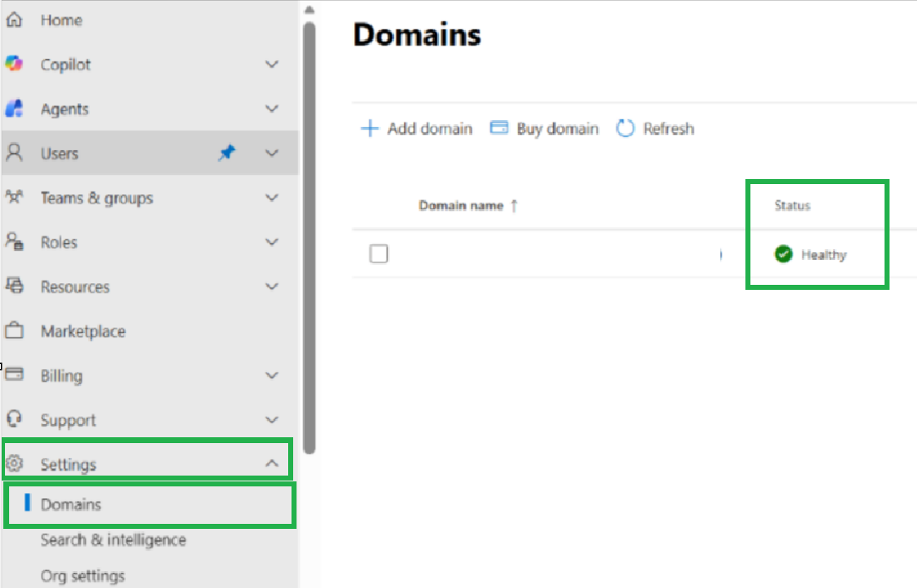
Task: Click the Roles icon in sidebar
Action: point(14,242)
